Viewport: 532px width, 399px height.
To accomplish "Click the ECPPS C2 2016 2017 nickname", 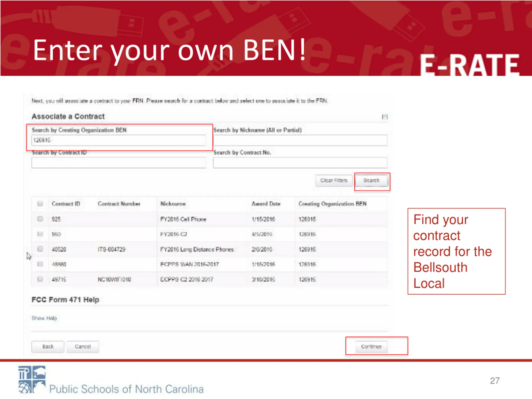I will 187,280.
